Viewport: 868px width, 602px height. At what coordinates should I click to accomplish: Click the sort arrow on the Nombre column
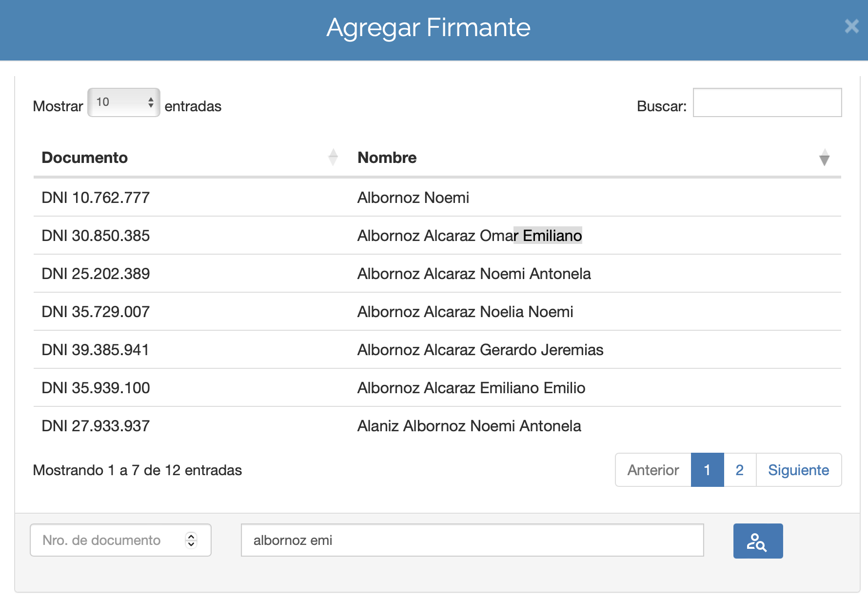point(823,158)
